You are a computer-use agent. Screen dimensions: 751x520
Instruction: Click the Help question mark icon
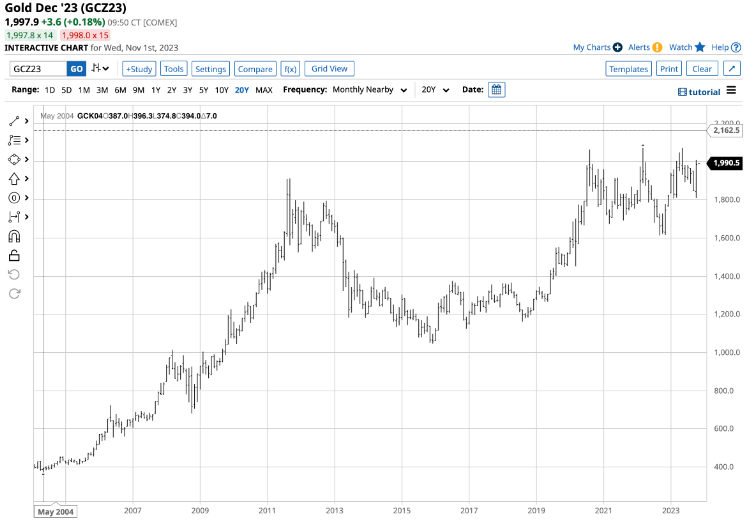(736, 47)
